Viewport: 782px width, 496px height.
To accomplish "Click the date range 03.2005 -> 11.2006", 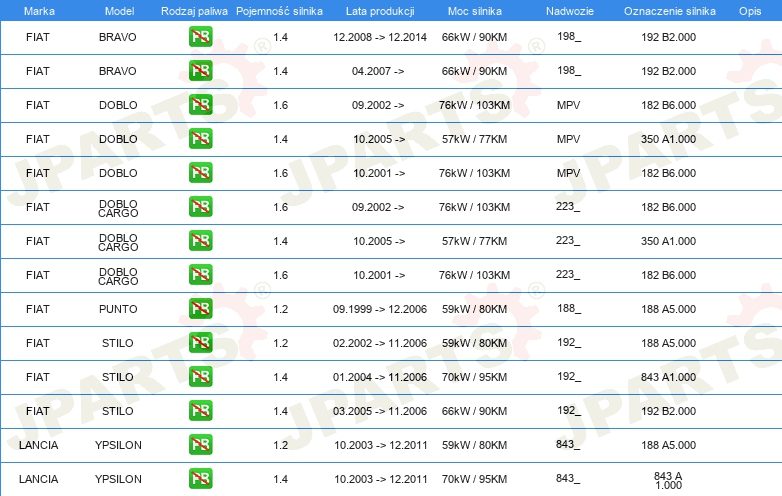I will pos(380,411).
